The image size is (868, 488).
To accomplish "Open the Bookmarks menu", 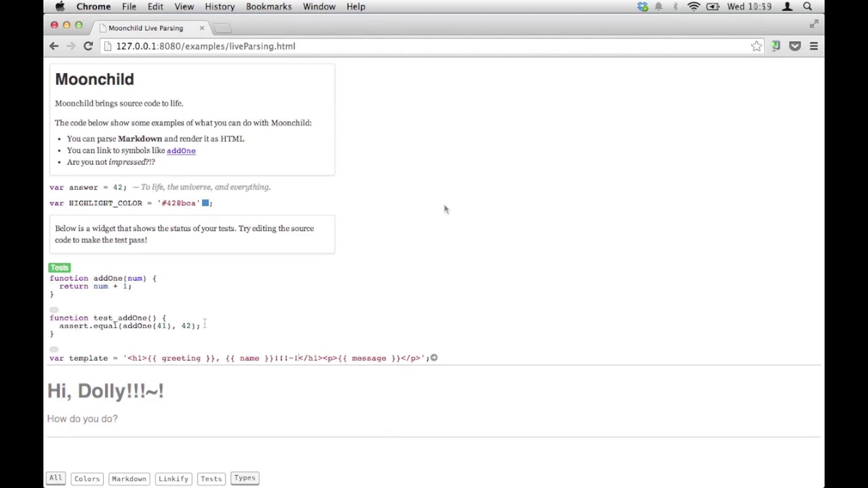I will 269,7.
